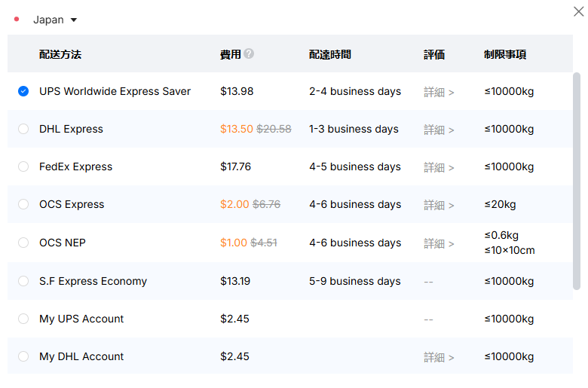Choose My UPS Account option
The height and width of the screenshot is (388, 588).
coord(23,319)
